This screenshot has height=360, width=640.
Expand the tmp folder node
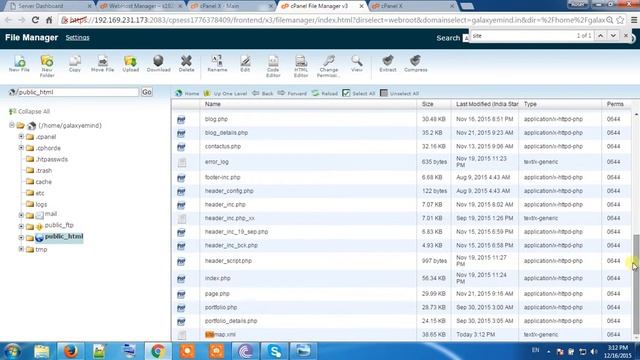pos(21,249)
